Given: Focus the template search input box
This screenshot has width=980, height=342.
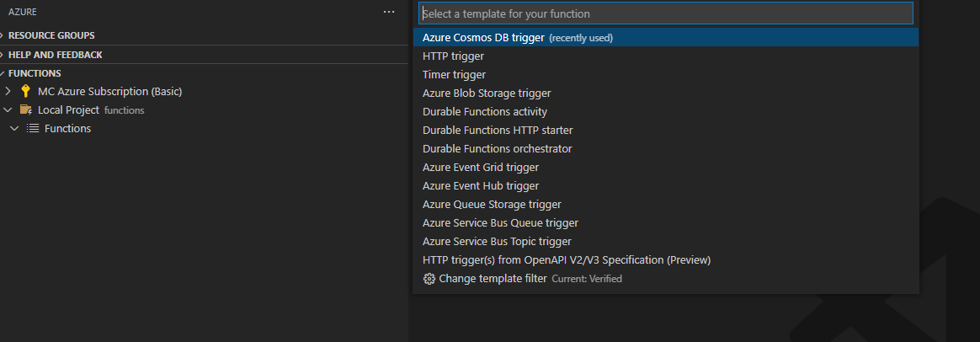Looking at the screenshot, I should [665, 13].
